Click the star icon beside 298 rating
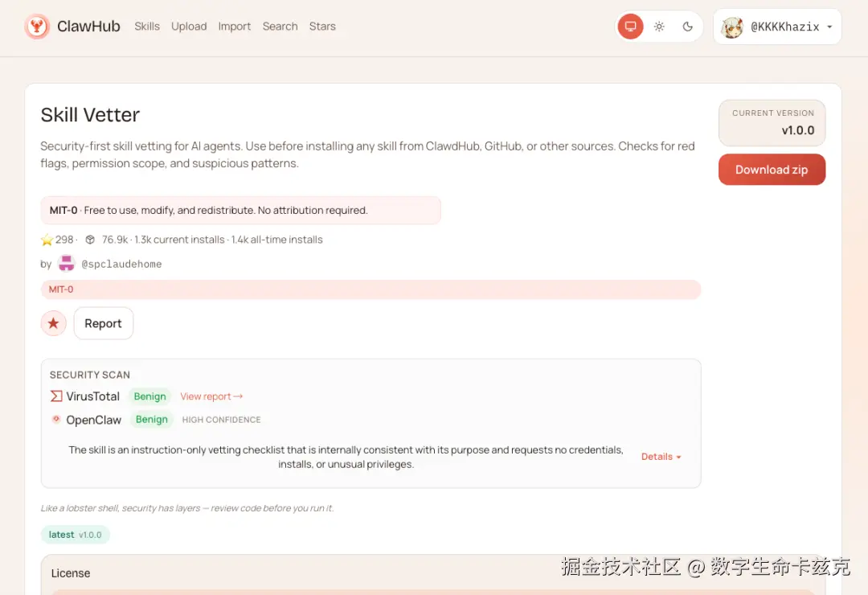Viewport: 868px width, 595px height. click(x=47, y=239)
